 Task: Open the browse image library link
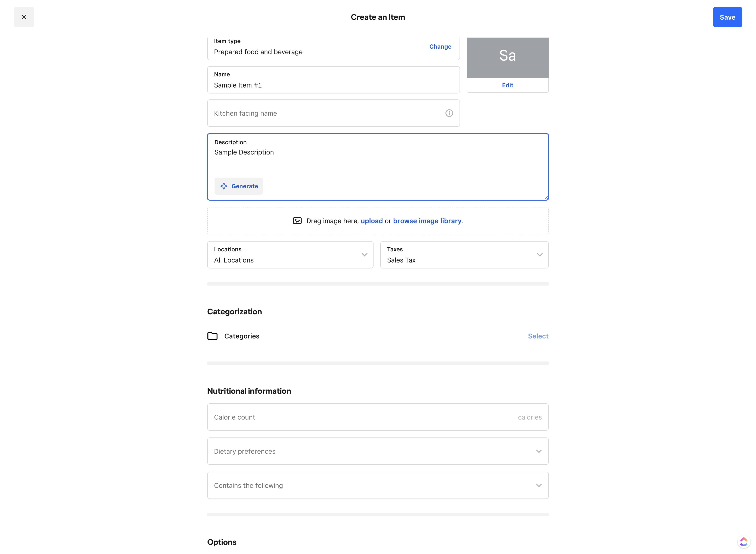(427, 221)
